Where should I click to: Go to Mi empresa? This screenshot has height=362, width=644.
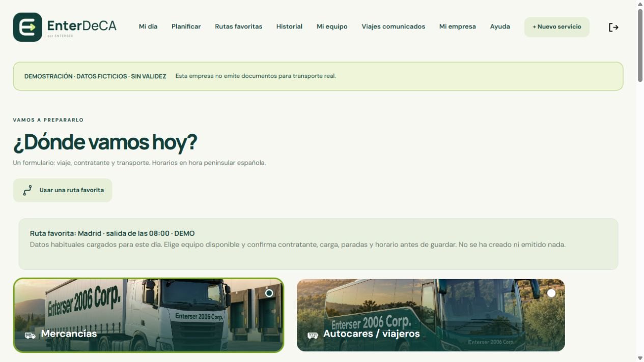click(458, 26)
